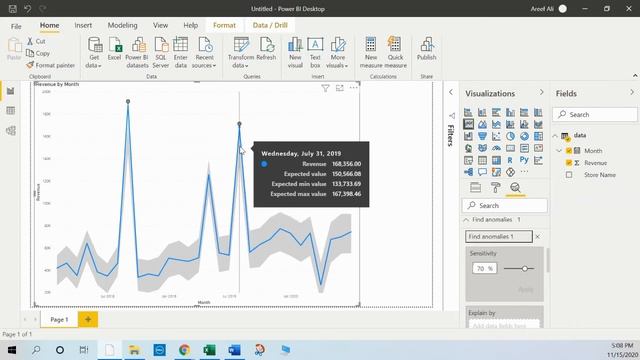Image resolution: width=640 pixels, height=360 pixels.
Task: Click the Quick measure button
Action: [x=395, y=52]
